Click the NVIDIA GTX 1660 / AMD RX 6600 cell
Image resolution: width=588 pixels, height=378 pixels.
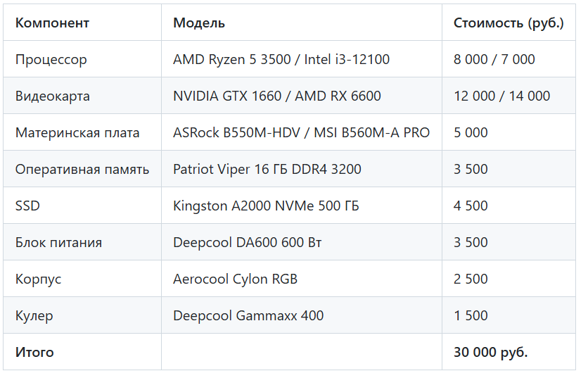(x=276, y=96)
